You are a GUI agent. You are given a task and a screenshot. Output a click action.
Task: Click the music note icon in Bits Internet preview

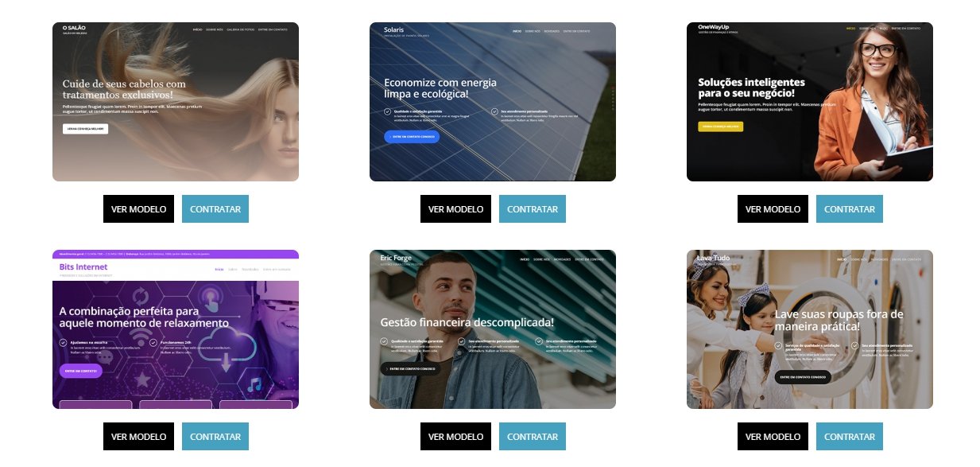pyautogui.click(x=254, y=385)
